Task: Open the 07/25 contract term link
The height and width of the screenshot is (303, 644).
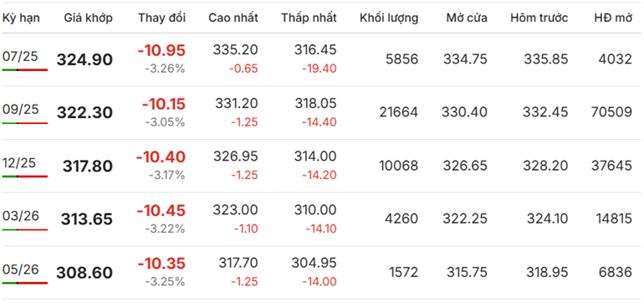Action: [x=20, y=56]
